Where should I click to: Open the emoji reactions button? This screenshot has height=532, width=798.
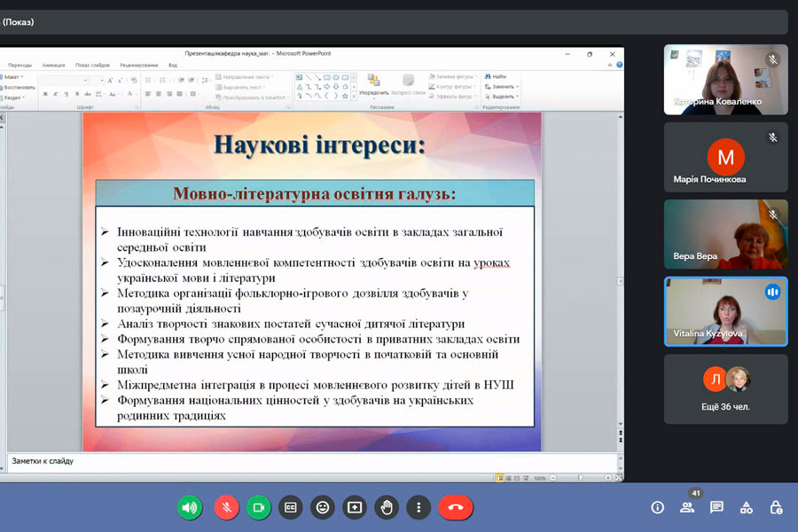pos(323,507)
